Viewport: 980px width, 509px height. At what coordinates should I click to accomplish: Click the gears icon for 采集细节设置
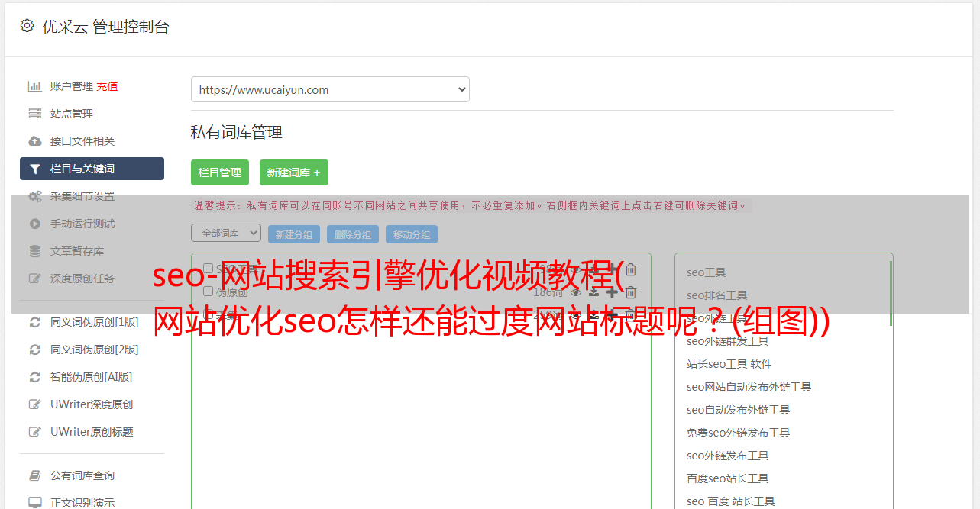(x=35, y=196)
